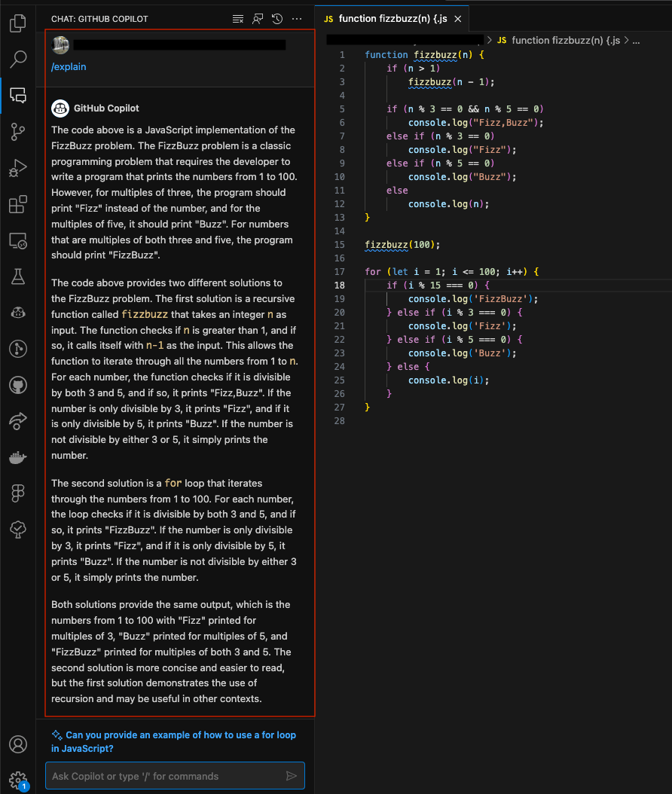672x794 pixels.
Task: Click the user avatar in chat
Action: pyautogui.click(x=60, y=45)
